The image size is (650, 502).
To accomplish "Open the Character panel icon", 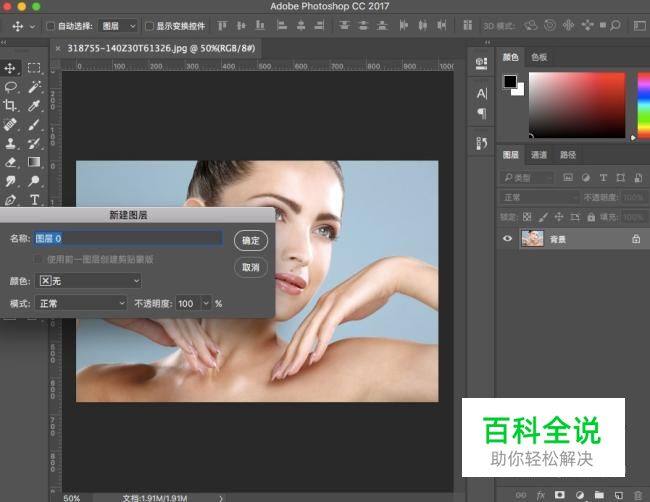I will tap(481, 94).
